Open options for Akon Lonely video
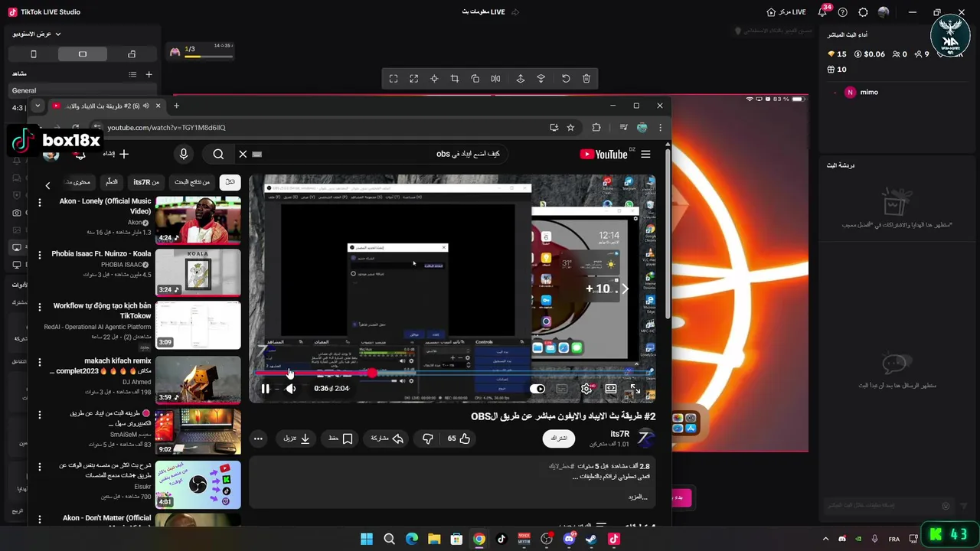 click(x=40, y=203)
